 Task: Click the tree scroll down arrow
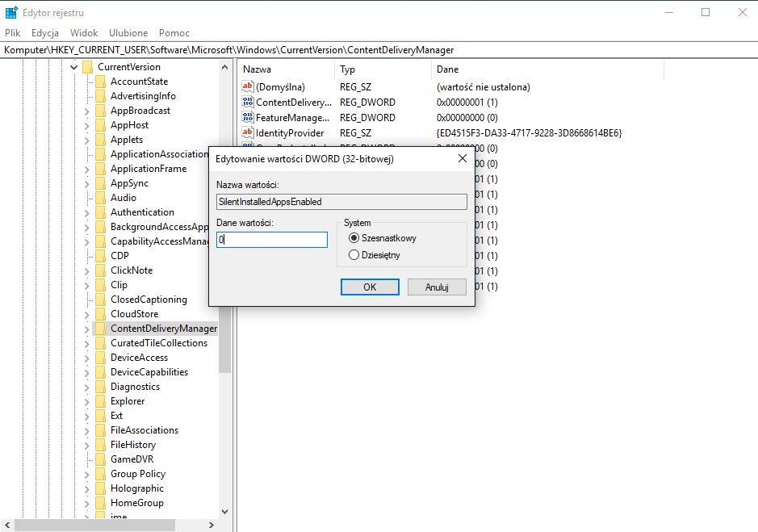tap(224, 512)
